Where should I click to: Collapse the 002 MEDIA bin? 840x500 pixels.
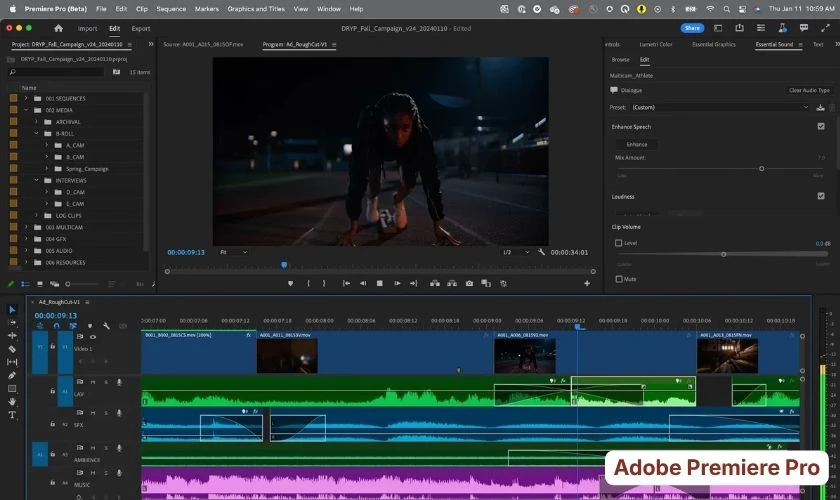click(26, 110)
